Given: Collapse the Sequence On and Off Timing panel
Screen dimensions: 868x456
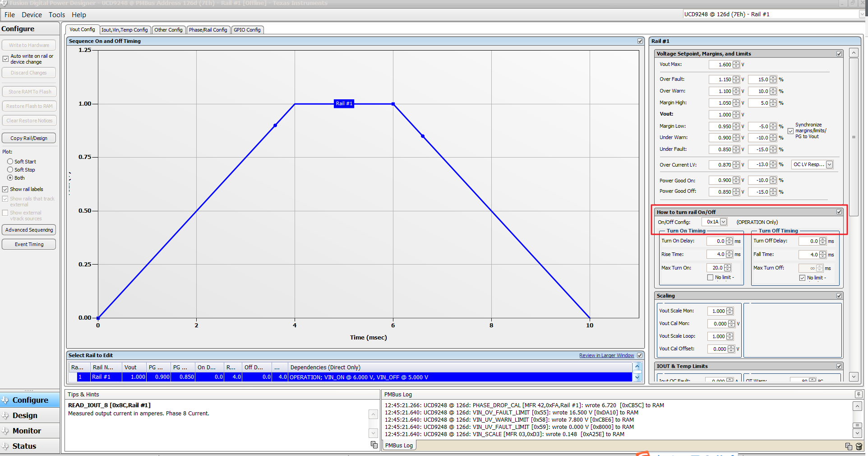Looking at the screenshot, I should tap(640, 41).
